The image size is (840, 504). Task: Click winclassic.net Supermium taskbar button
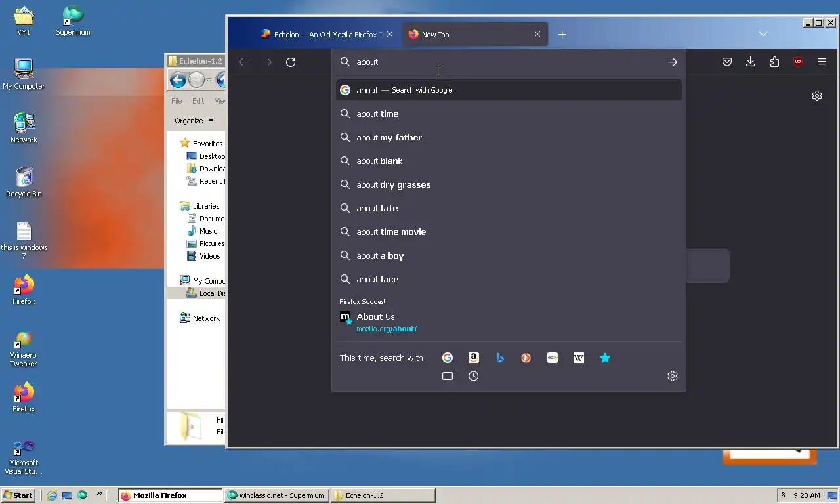click(276, 495)
